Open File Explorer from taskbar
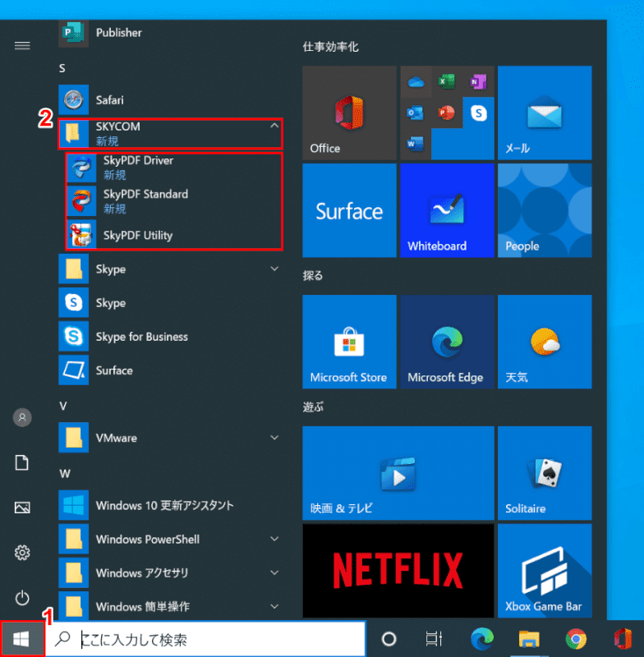The width and height of the screenshot is (644, 657). [529, 639]
